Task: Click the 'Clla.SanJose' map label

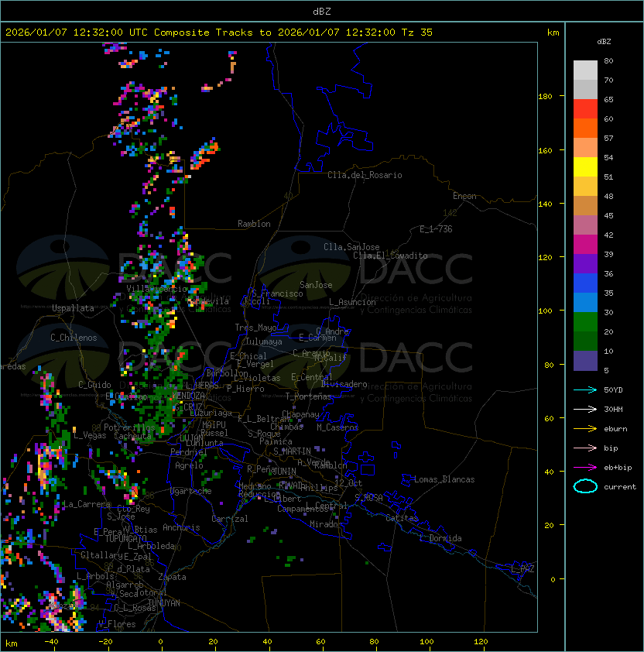Action: point(351,247)
